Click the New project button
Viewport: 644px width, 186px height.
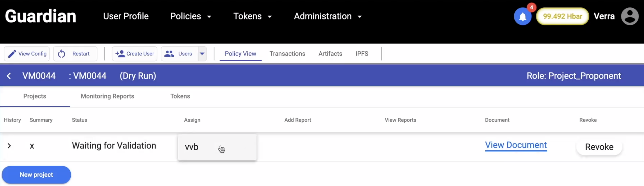[x=36, y=174]
